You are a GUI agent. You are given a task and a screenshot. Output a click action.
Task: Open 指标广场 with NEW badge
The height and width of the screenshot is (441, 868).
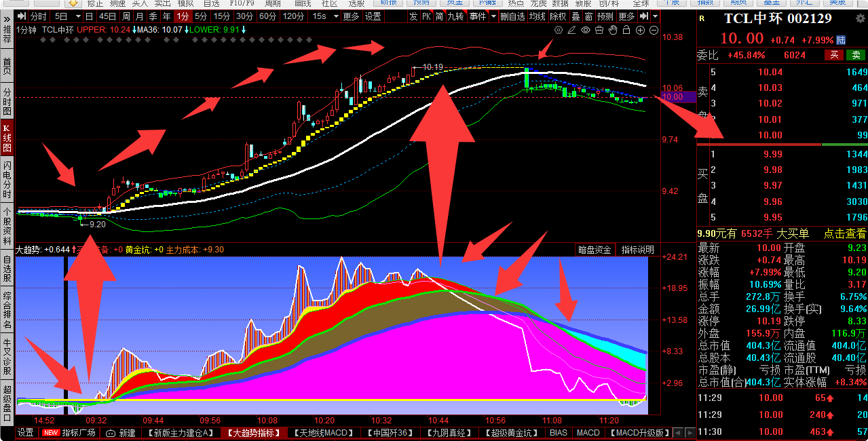tap(70, 433)
